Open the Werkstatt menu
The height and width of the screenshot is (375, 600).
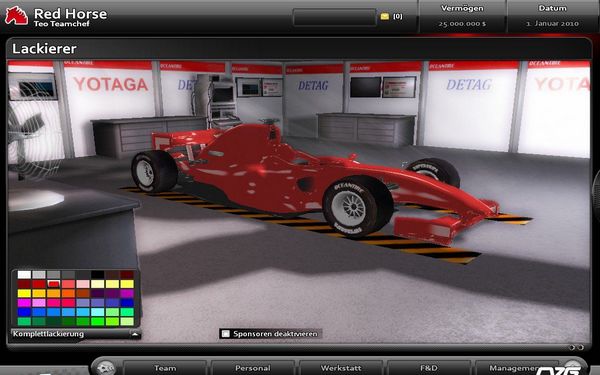(x=341, y=368)
